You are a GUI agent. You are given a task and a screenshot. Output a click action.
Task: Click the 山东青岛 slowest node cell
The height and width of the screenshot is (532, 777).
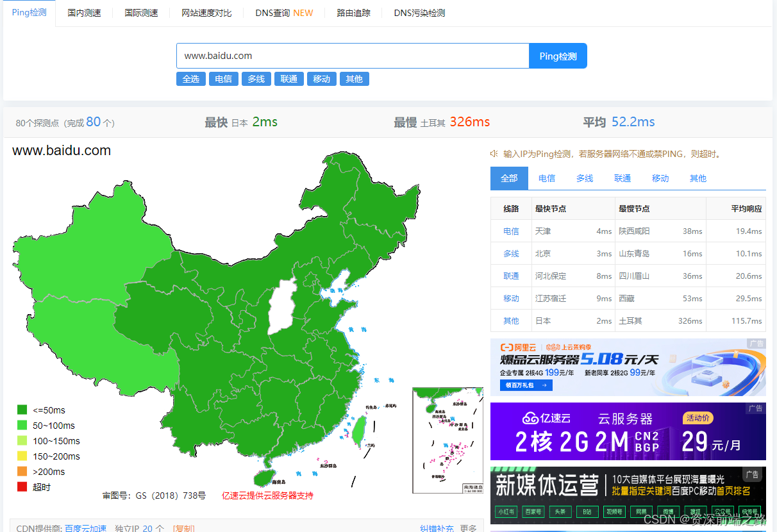coord(634,253)
